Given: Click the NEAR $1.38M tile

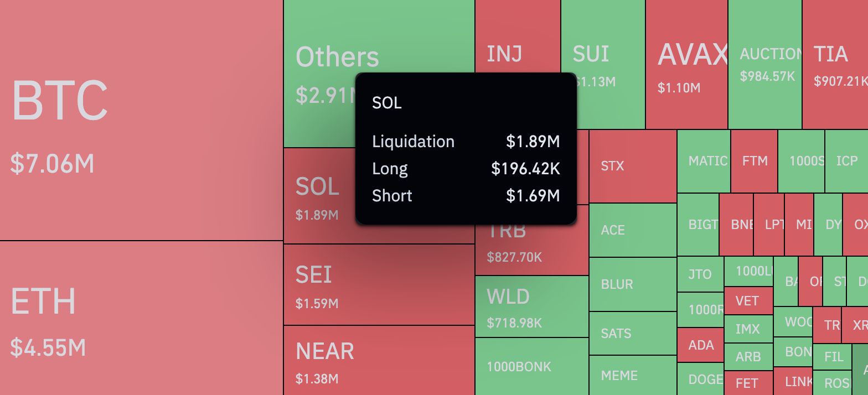Looking at the screenshot, I should coord(379,360).
